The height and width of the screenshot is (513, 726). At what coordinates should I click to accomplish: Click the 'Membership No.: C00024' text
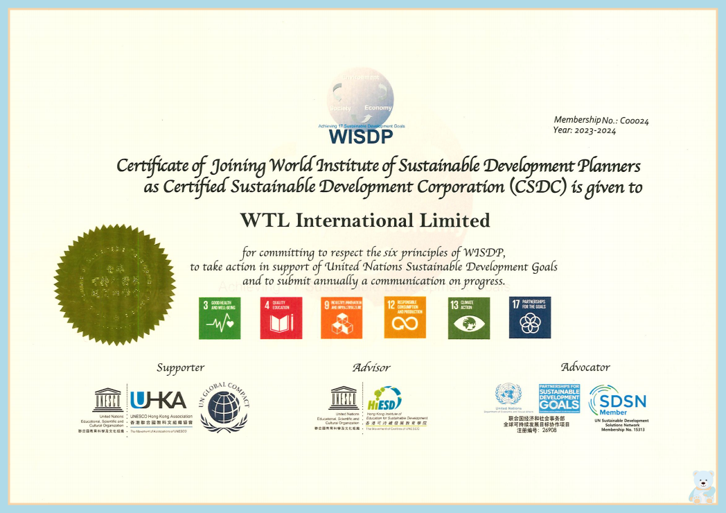click(x=601, y=120)
